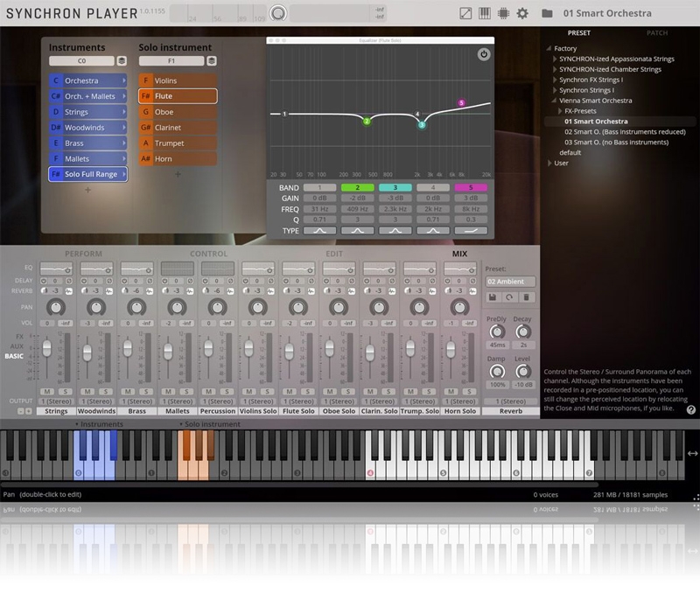Open the 02 Ambient reverb preset dropdown
The image size is (700, 614).
pos(510,282)
